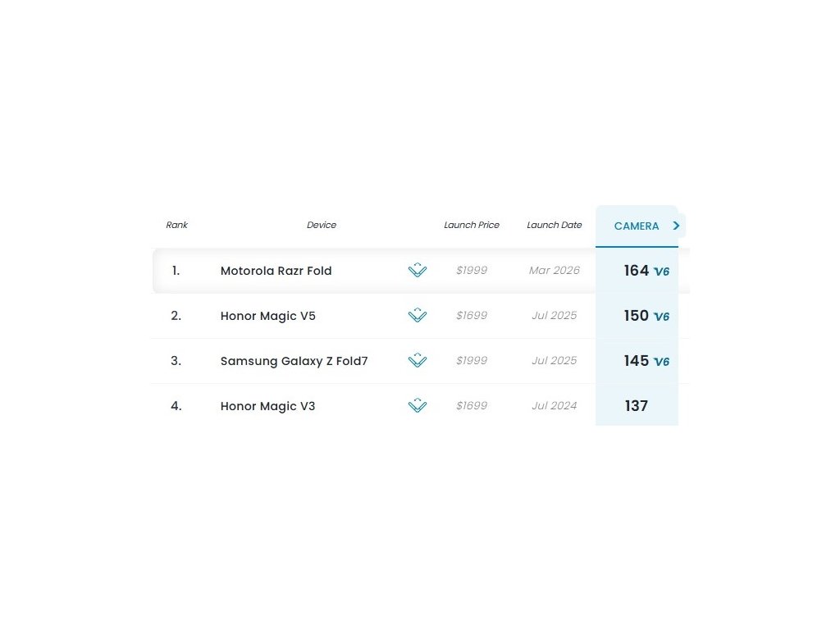The image size is (840, 630).
Task: Open the Honor Magic V3 device link
Action: point(268,406)
